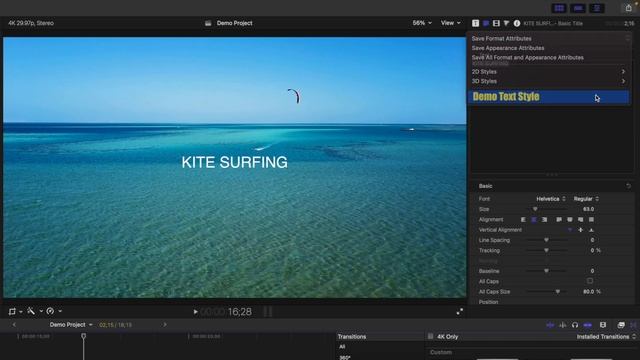Open the Helvetica font dropdown
640x360 pixels.
pos(551,199)
